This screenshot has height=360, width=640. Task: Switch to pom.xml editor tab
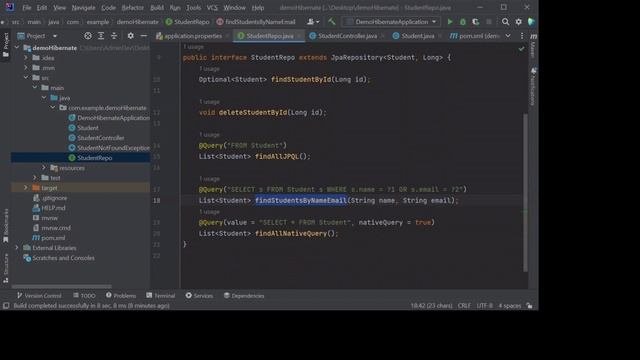pyautogui.click(x=475, y=36)
